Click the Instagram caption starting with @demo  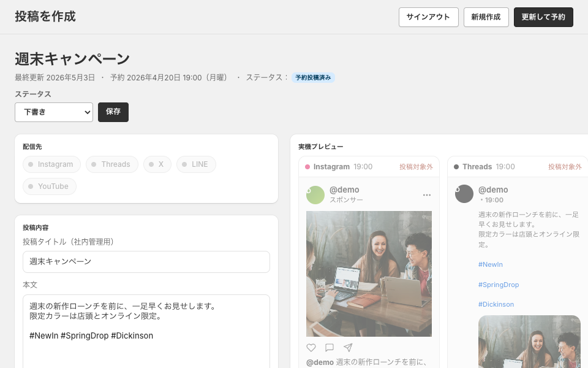coord(367,362)
